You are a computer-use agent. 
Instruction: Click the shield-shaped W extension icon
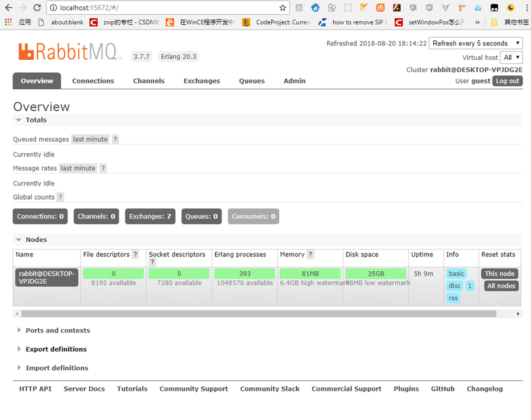coord(429,8)
